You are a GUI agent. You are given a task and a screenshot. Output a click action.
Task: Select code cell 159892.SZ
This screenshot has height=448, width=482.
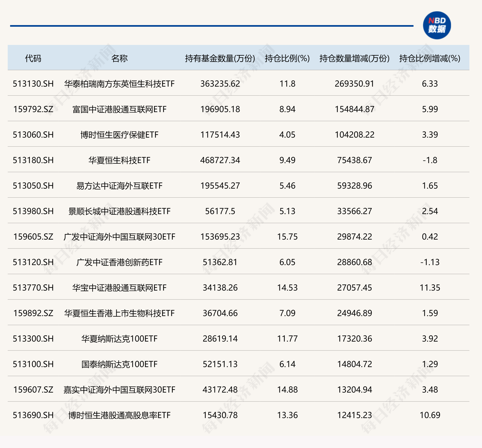(x=33, y=313)
